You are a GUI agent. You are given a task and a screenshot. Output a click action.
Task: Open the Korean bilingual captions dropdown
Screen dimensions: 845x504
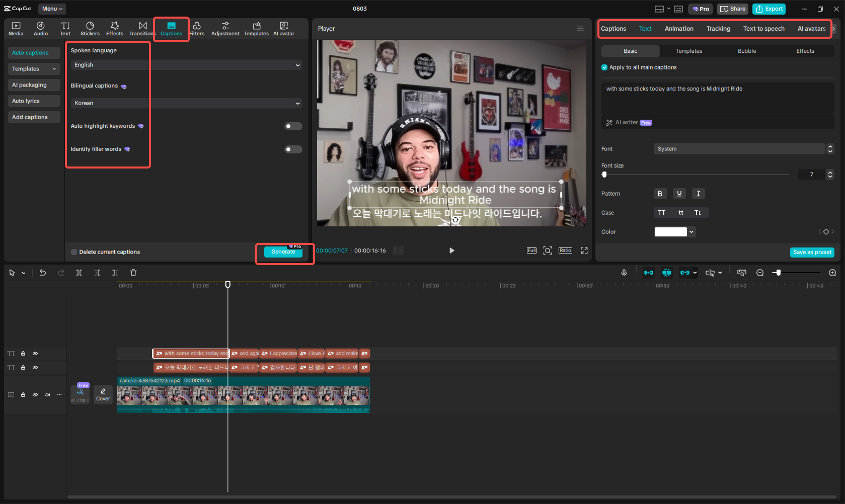297,103
